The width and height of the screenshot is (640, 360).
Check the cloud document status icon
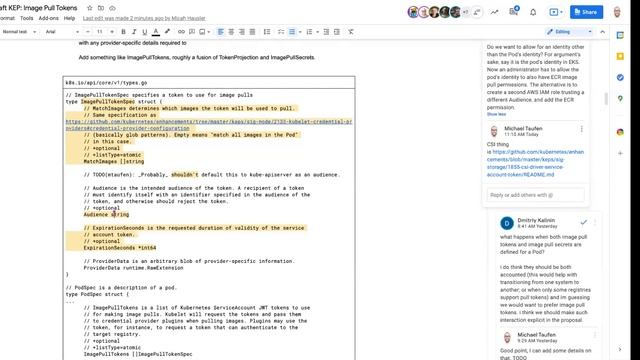[112, 8]
